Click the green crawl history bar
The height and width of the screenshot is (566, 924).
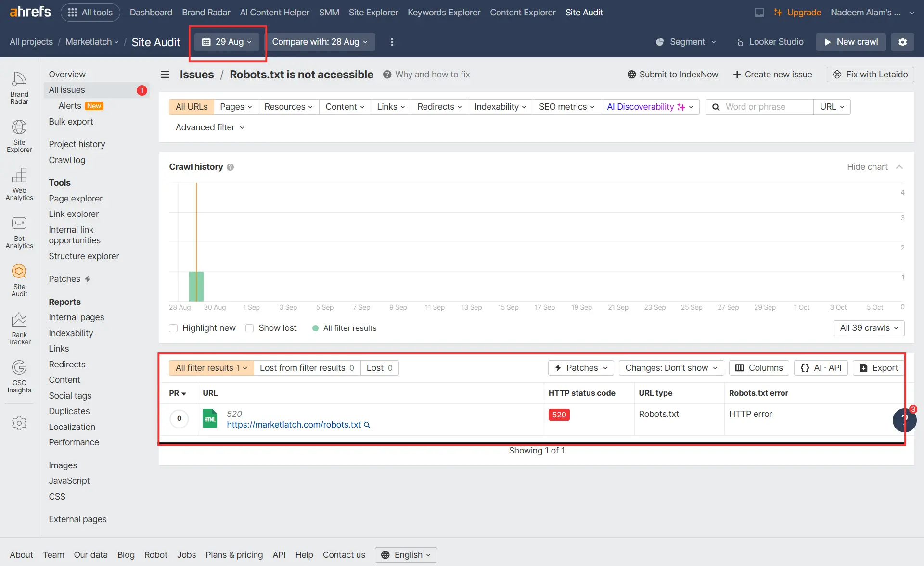pos(196,286)
